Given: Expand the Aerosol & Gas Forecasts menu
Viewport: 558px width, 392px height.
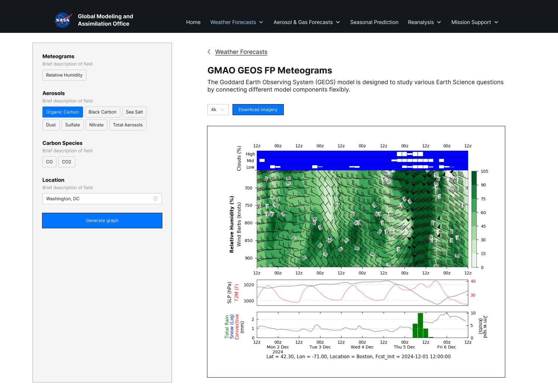Looking at the screenshot, I should [306, 23].
